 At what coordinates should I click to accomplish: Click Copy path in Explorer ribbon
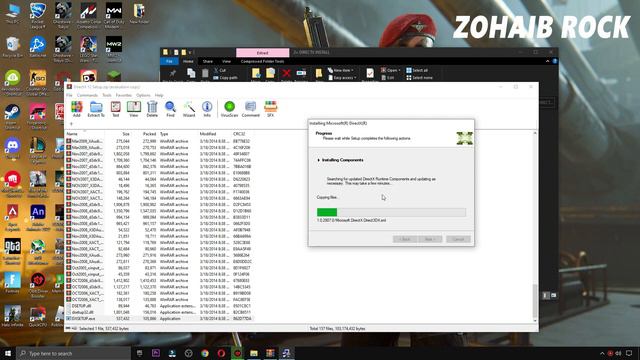point(226,78)
